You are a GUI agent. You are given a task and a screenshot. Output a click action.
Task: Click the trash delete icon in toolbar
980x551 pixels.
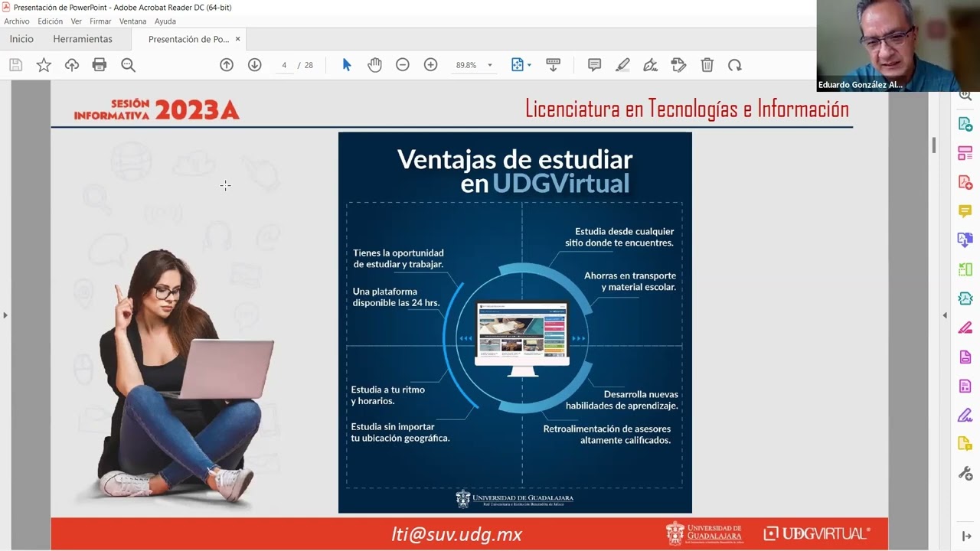tap(707, 65)
